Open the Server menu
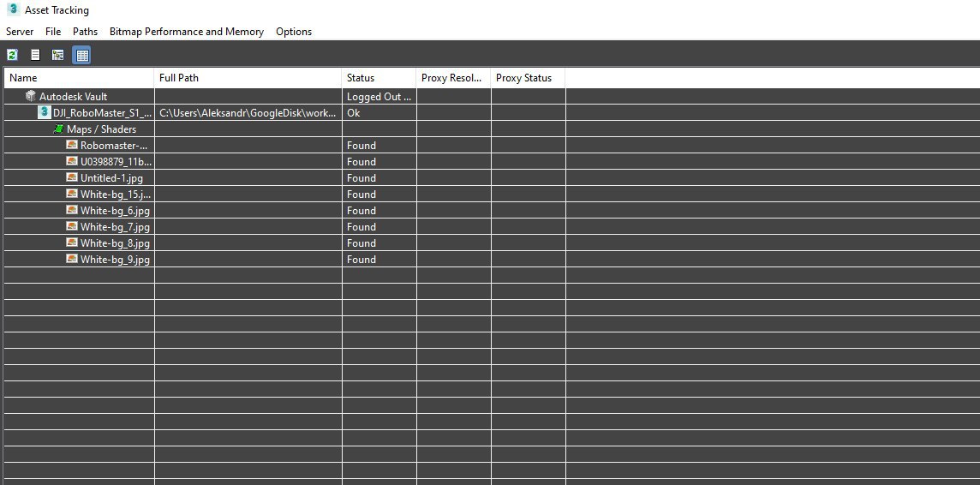 20,31
